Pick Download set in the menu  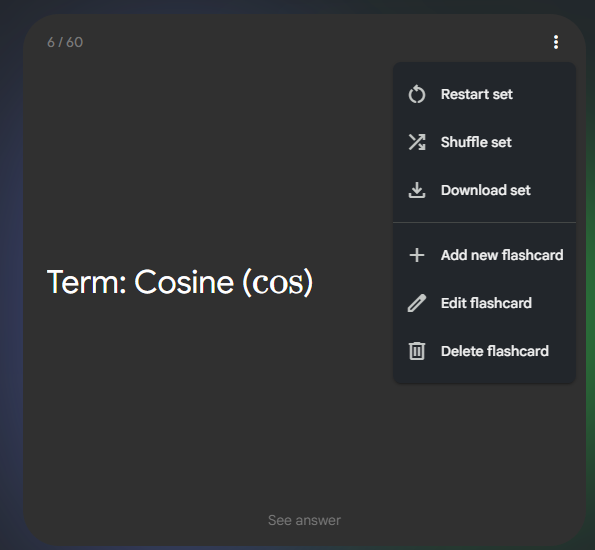click(484, 190)
